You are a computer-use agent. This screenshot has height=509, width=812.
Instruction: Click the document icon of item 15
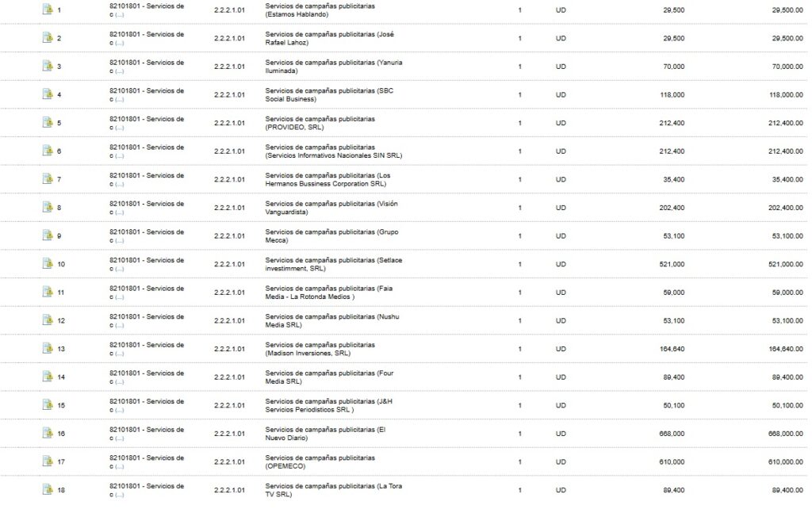pyautogui.click(x=47, y=404)
